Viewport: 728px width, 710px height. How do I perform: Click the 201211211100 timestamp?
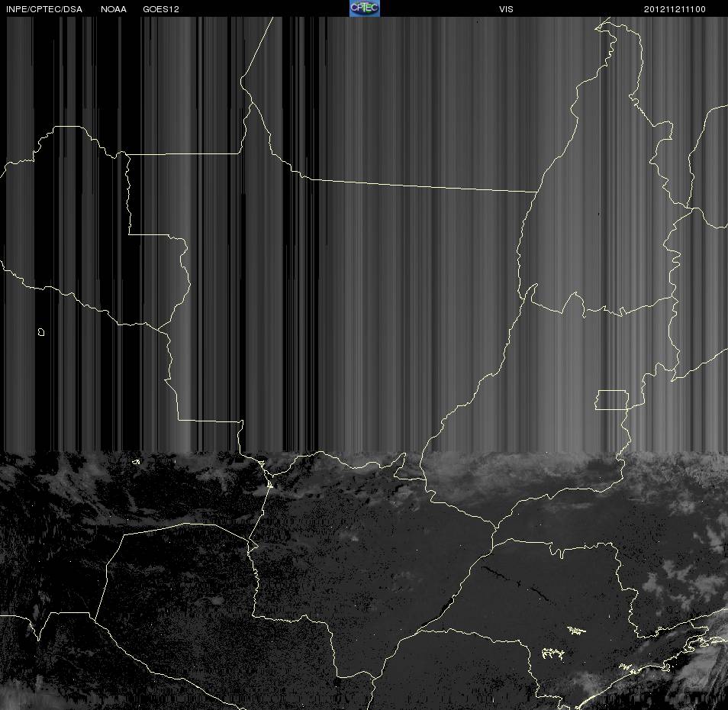pyautogui.click(x=675, y=9)
